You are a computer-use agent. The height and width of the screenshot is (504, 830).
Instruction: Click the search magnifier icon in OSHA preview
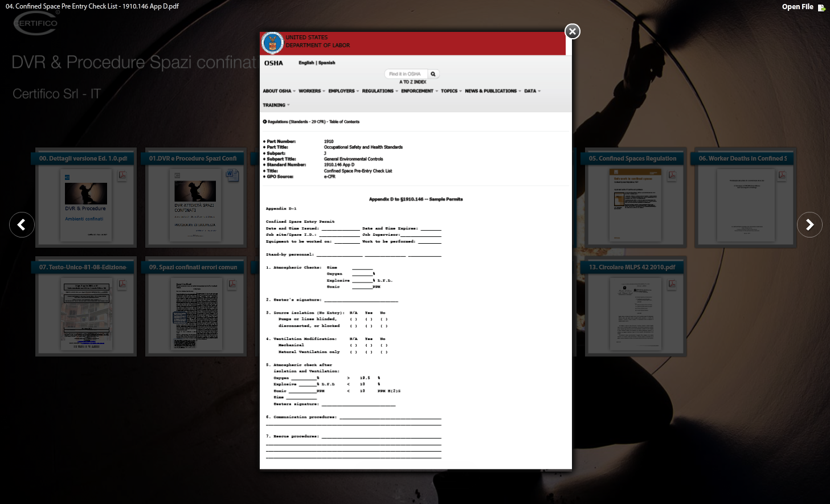tap(433, 74)
